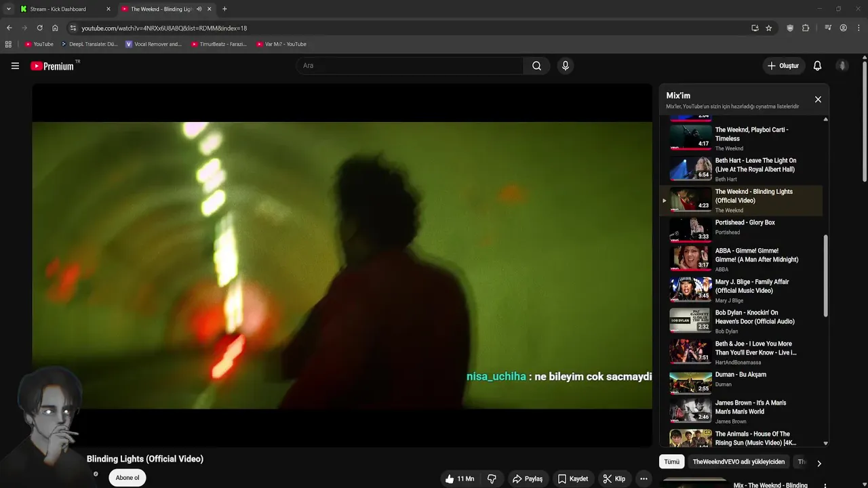Dislike the video with thumbs down

coord(492,479)
